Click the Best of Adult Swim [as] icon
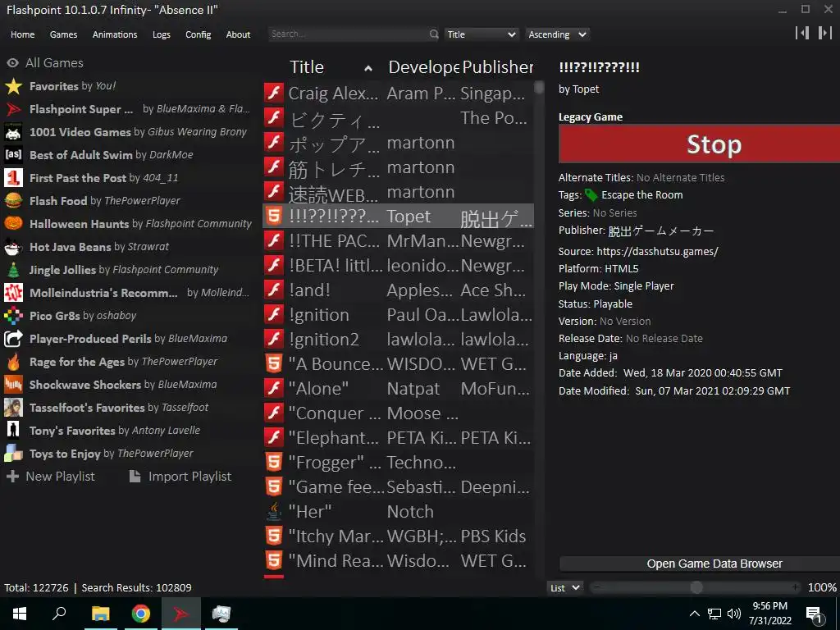 (13, 155)
